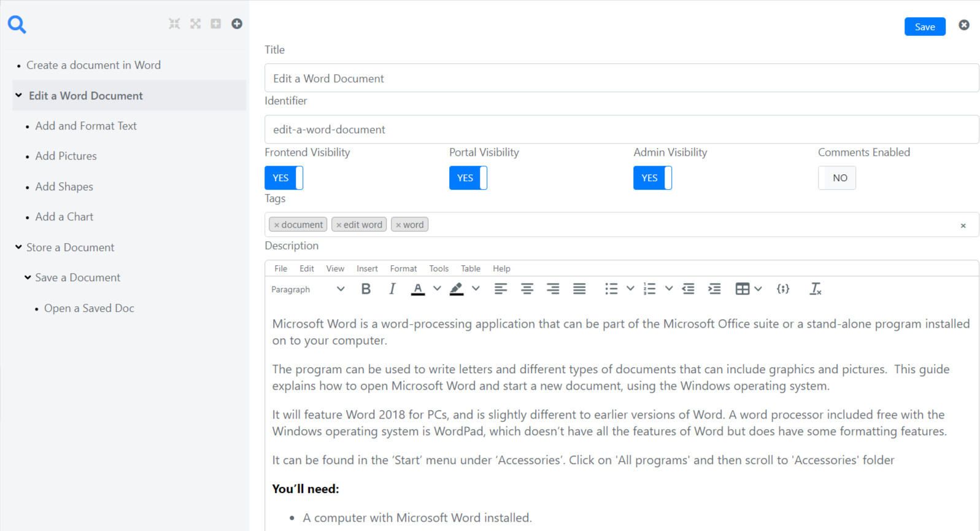Click the 'You'll need:' heading text
Screen dimensions: 980x531
pos(306,489)
